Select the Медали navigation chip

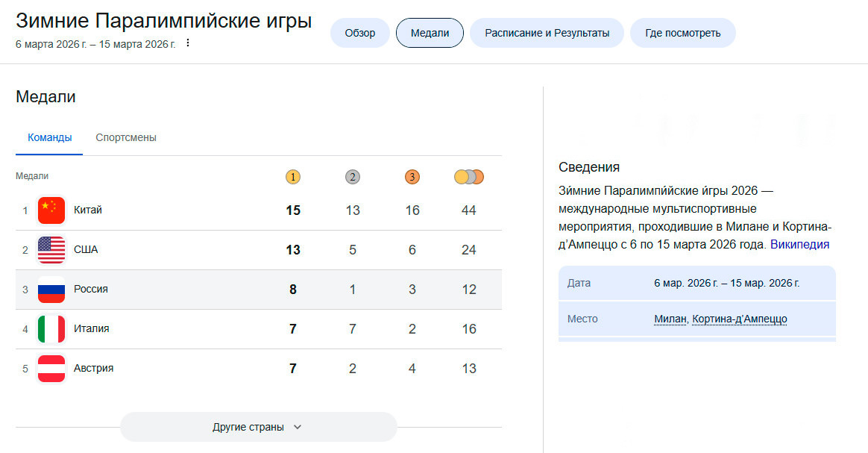[x=430, y=33]
